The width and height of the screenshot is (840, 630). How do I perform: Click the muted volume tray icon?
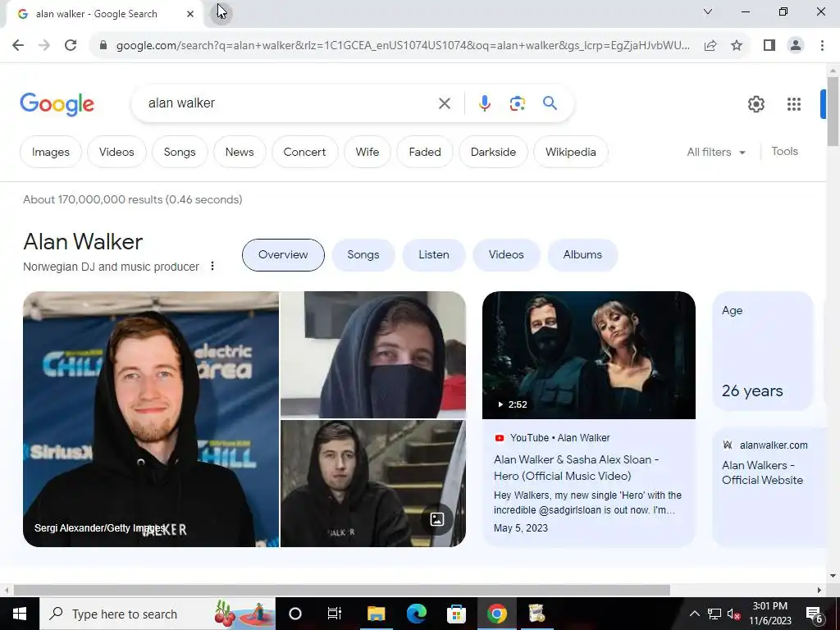tap(733, 614)
